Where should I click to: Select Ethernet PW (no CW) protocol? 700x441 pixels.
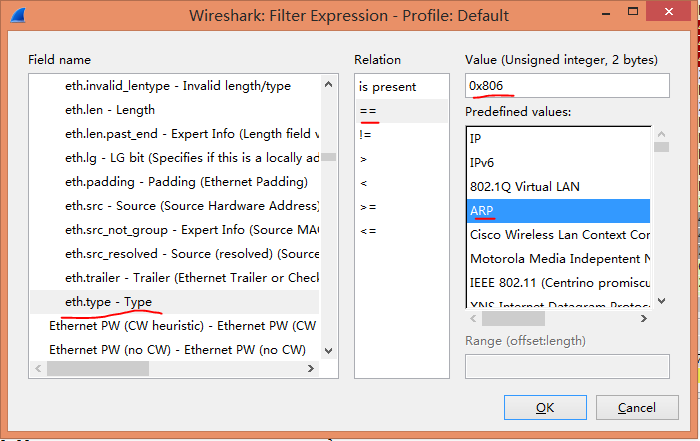point(175,350)
